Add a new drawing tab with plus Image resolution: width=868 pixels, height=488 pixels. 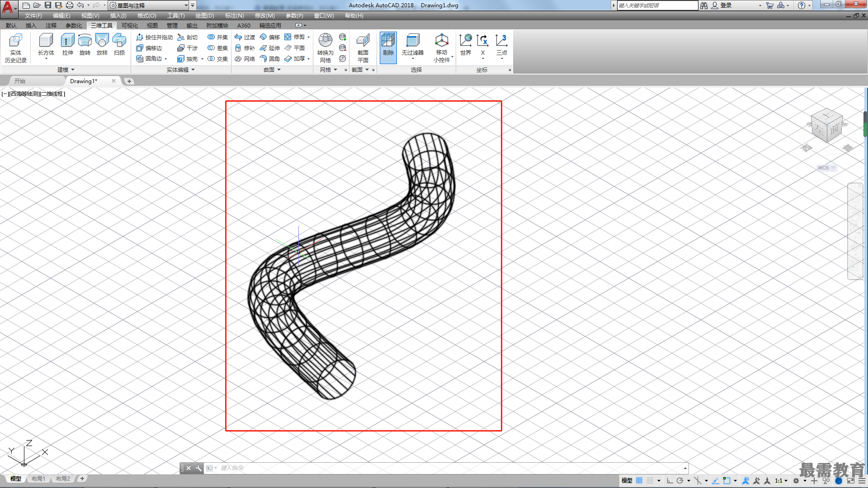(x=129, y=81)
